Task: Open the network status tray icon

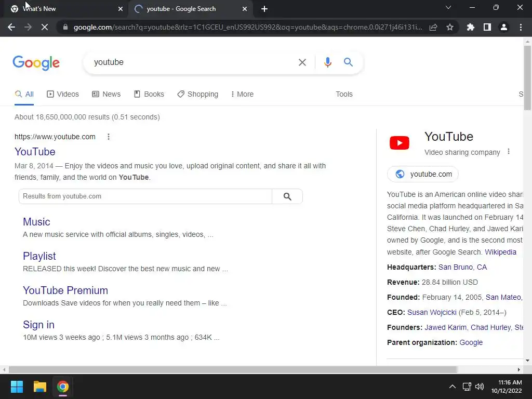Action: 467,387
